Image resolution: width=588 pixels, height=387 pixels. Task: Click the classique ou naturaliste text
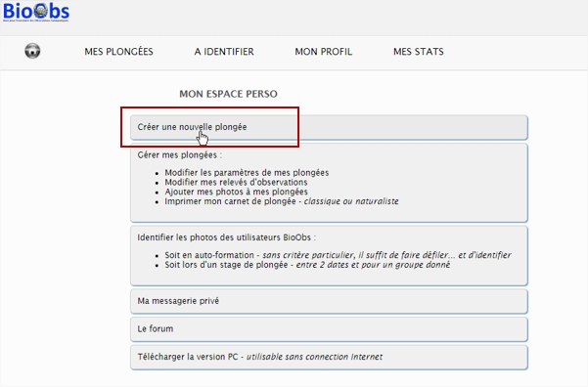tap(351, 201)
